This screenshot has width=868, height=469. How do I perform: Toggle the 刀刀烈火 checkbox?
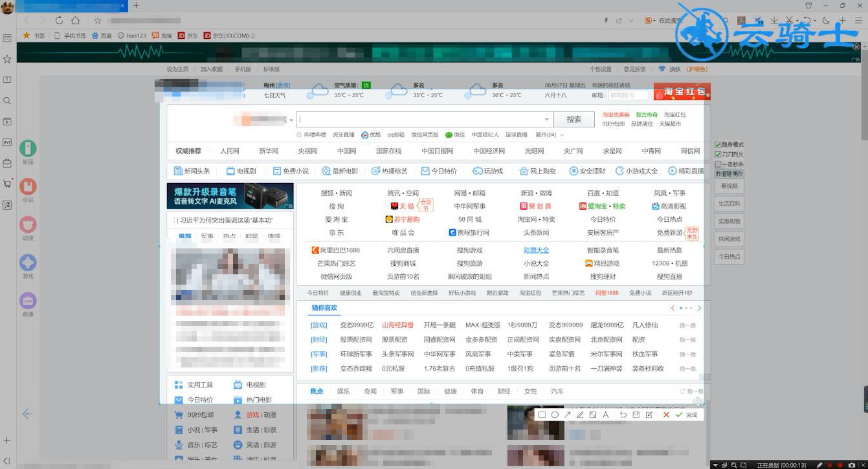(718, 154)
